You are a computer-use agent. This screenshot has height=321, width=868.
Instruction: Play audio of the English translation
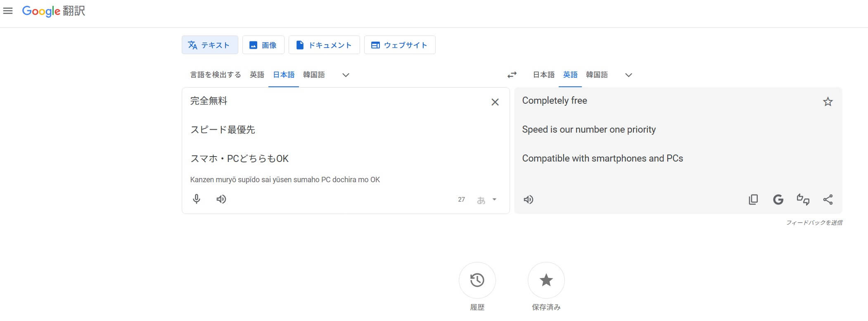tap(528, 200)
